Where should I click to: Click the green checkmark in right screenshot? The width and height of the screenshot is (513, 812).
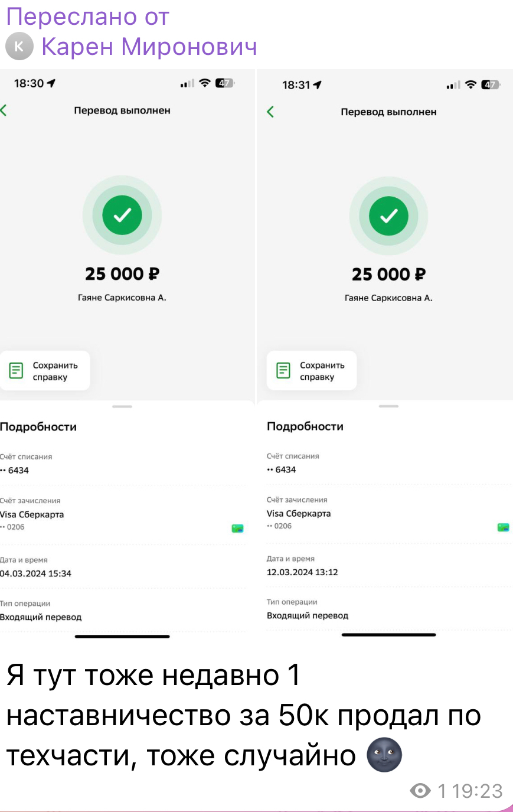388,216
